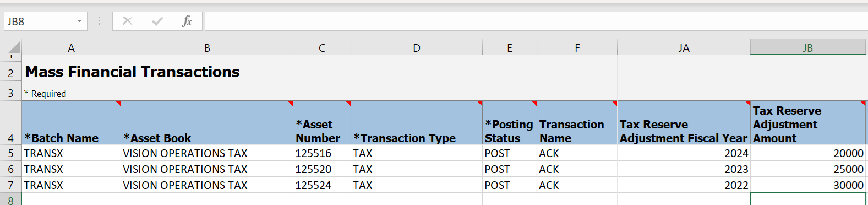Click TRANSX cell in row 5
This screenshot has width=868, height=205.
pos(71,153)
